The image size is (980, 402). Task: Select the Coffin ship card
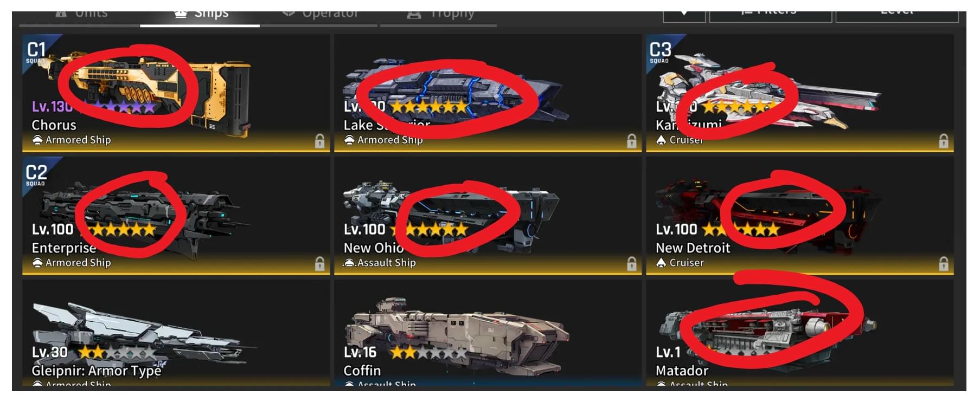click(x=488, y=333)
